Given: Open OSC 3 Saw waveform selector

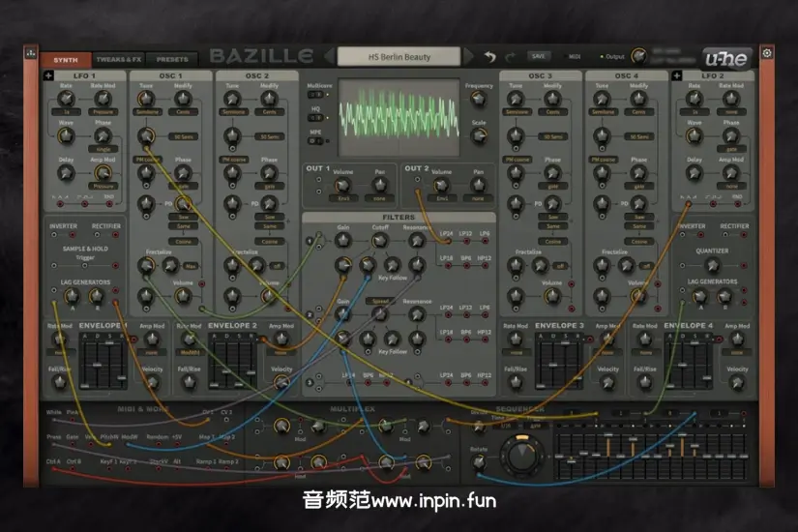Looking at the screenshot, I should point(552,217).
